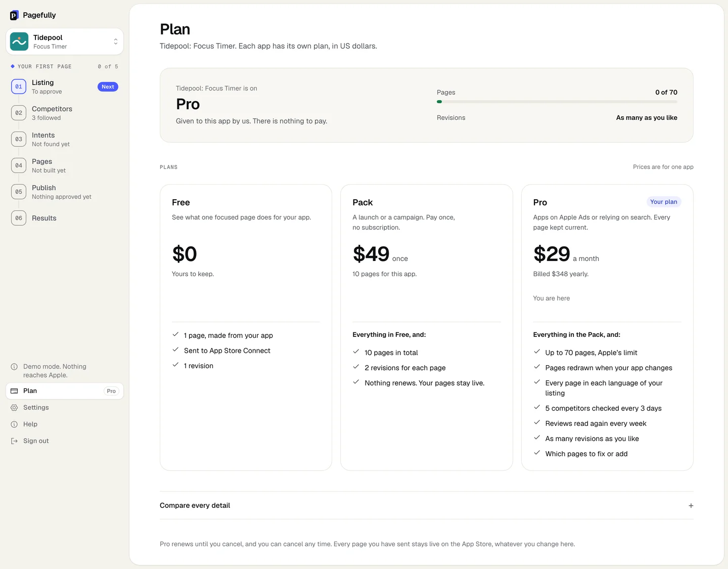
Task: Click the Free plan title
Action: coord(181,202)
